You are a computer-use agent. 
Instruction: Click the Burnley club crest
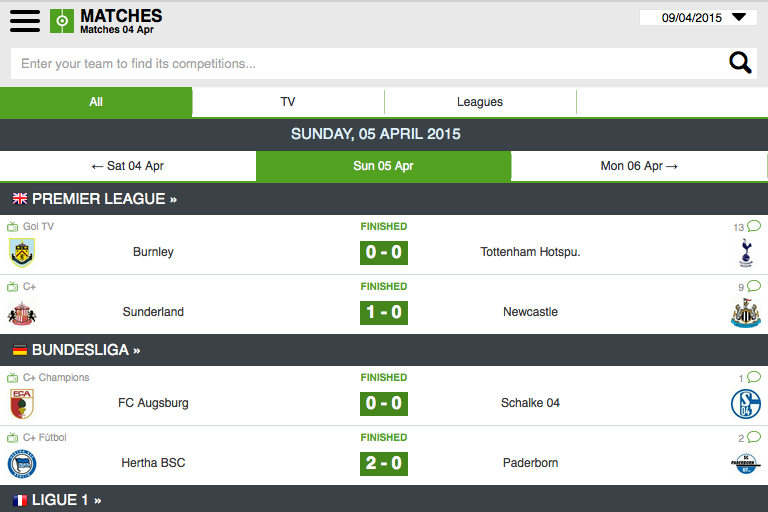[x=22, y=252]
